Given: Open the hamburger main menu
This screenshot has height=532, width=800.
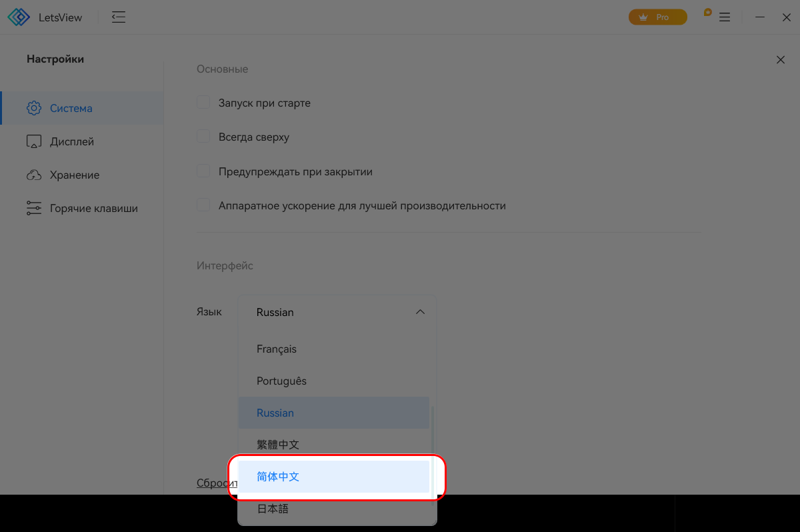Looking at the screenshot, I should [x=725, y=17].
